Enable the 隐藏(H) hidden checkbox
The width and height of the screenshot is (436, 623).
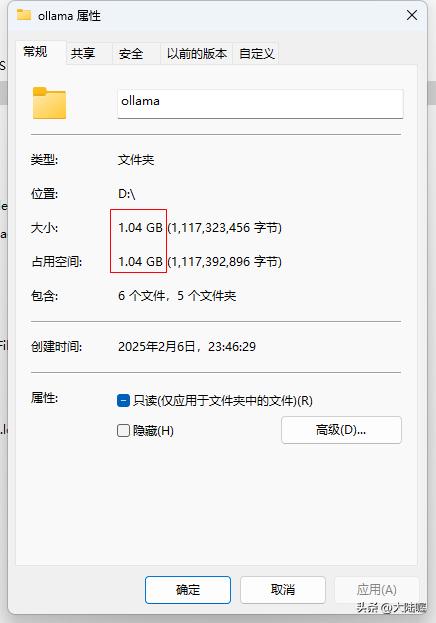(x=123, y=430)
